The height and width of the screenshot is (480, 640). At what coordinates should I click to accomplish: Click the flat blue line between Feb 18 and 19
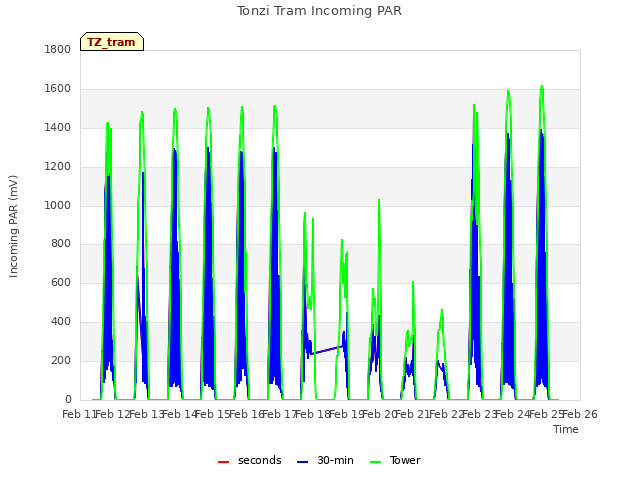point(327,350)
